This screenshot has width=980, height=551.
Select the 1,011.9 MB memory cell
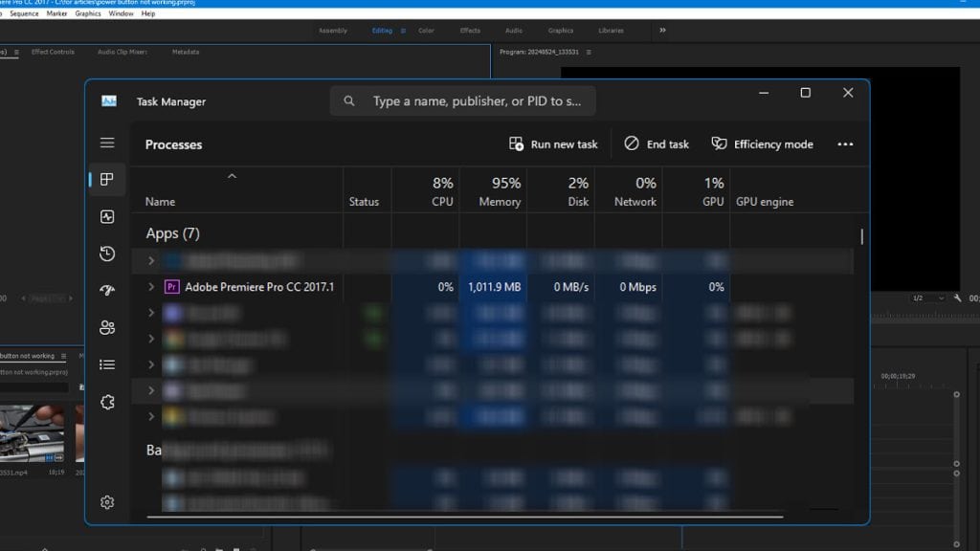click(x=493, y=287)
